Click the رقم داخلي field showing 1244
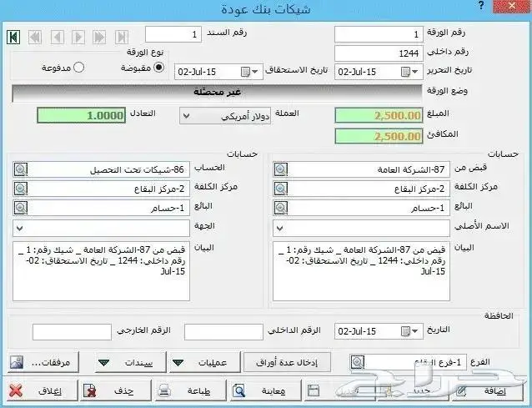This screenshot has width=532, height=408. (379, 53)
